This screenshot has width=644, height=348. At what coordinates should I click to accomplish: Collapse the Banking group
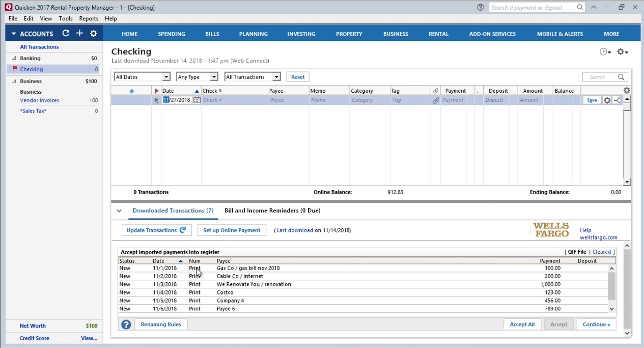coord(14,58)
